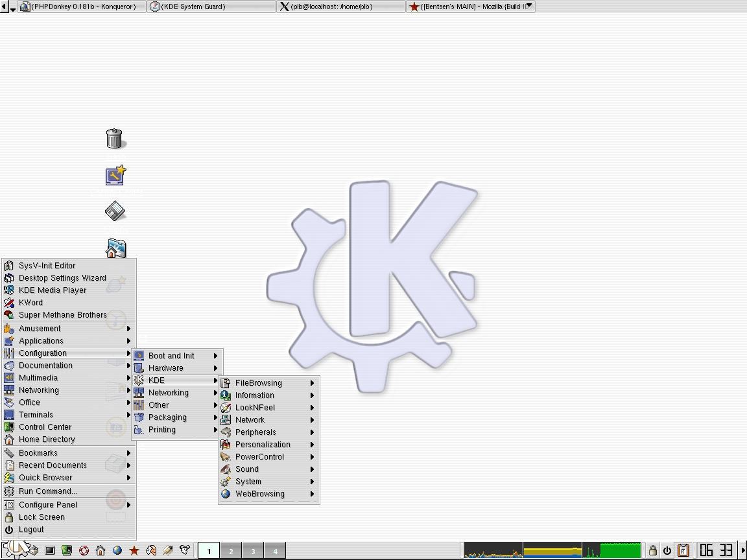Switch to virtual desktop 4

pyautogui.click(x=275, y=551)
